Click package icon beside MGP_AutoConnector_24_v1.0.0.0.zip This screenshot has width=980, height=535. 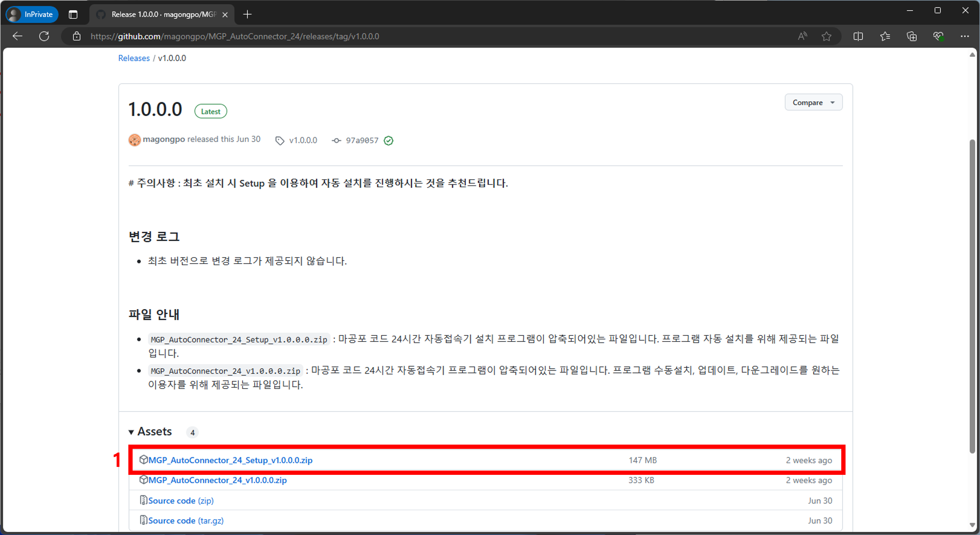coord(143,480)
